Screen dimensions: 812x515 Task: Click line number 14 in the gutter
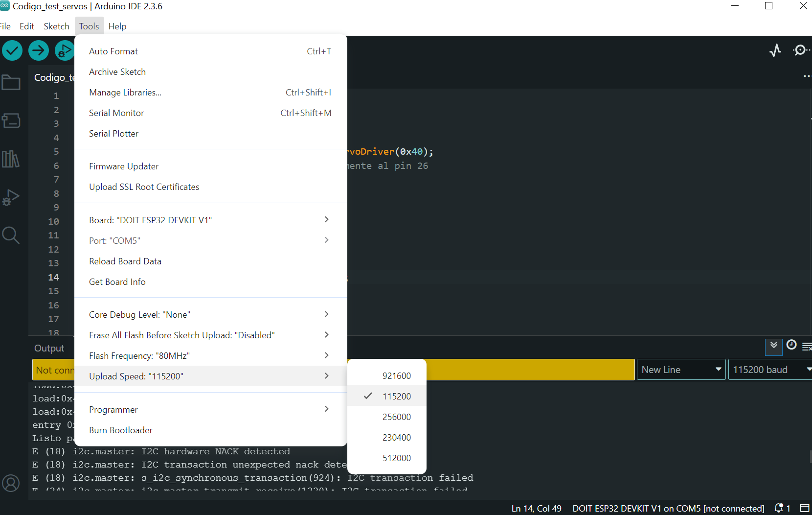pyautogui.click(x=53, y=277)
